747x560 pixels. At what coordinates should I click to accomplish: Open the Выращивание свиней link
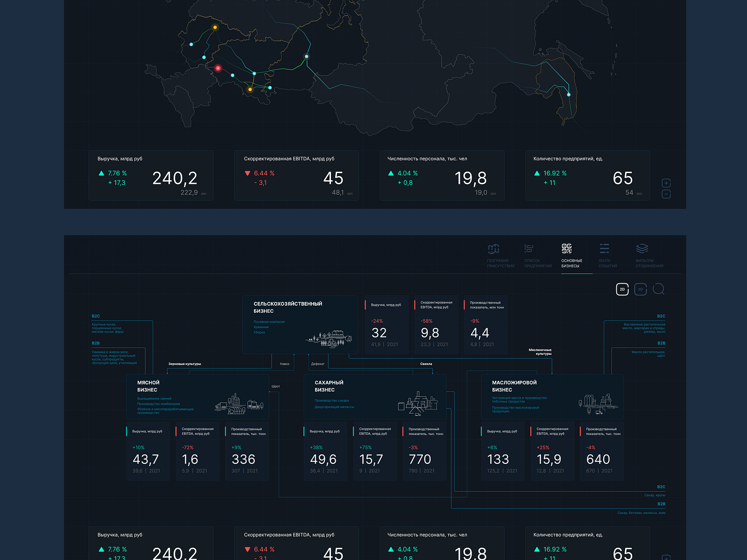[154, 399]
